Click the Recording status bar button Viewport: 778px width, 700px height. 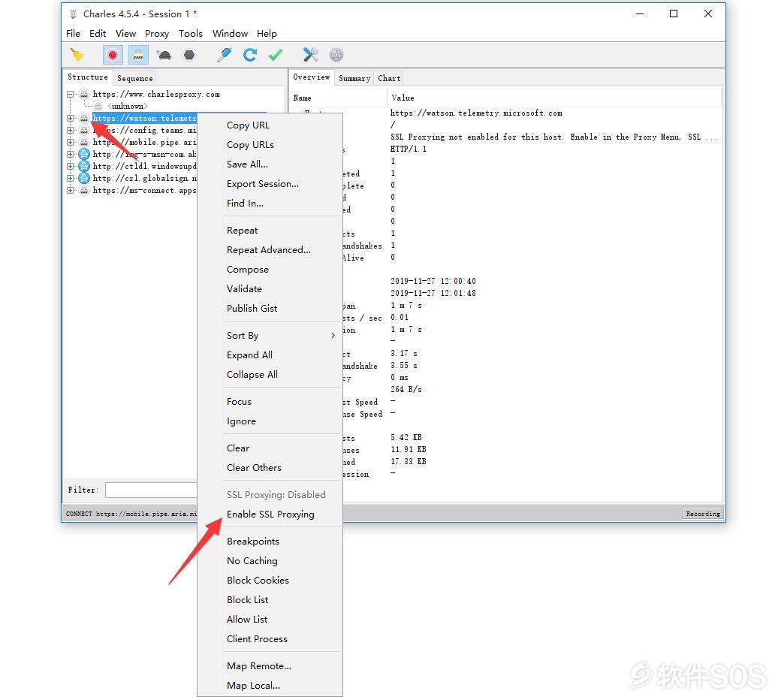click(703, 514)
